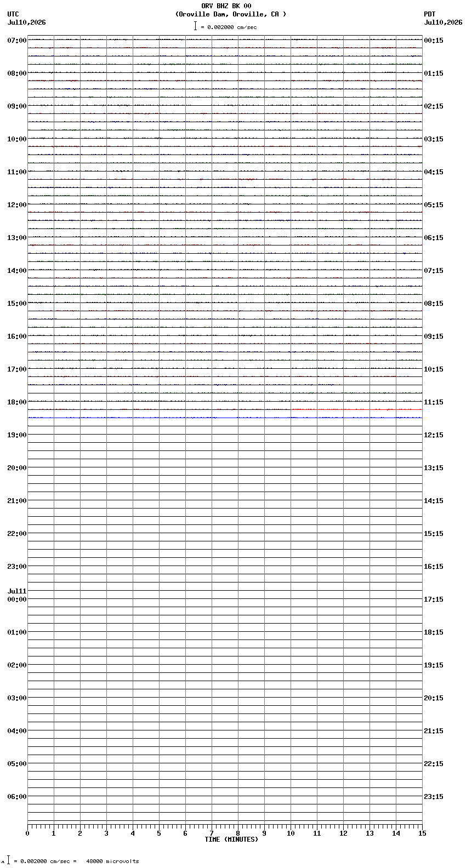Click the '01:15' PDT row label
The height and width of the screenshot is (868, 466).
click(434, 73)
